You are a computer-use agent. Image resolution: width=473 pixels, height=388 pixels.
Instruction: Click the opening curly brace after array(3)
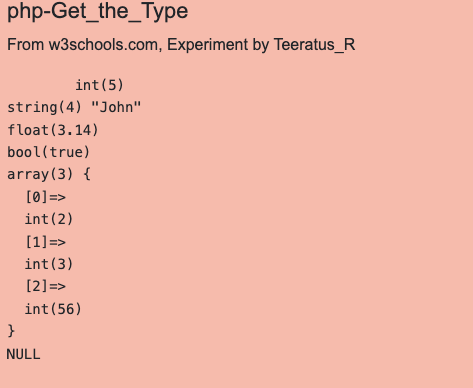[87, 174]
